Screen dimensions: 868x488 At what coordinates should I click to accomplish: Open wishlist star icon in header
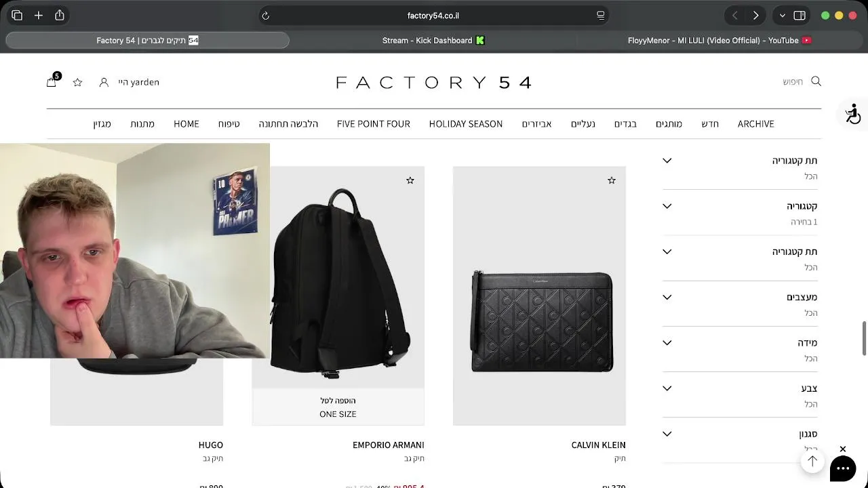[77, 82]
